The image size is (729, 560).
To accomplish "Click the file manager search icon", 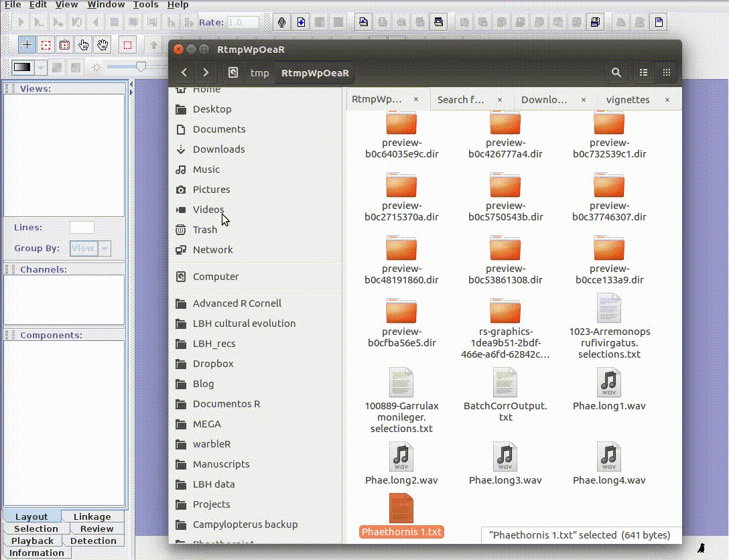I will click(616, 72).
